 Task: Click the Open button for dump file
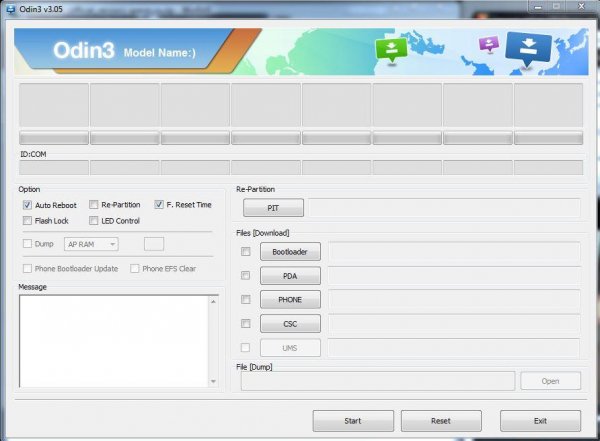tap(550, 381)
